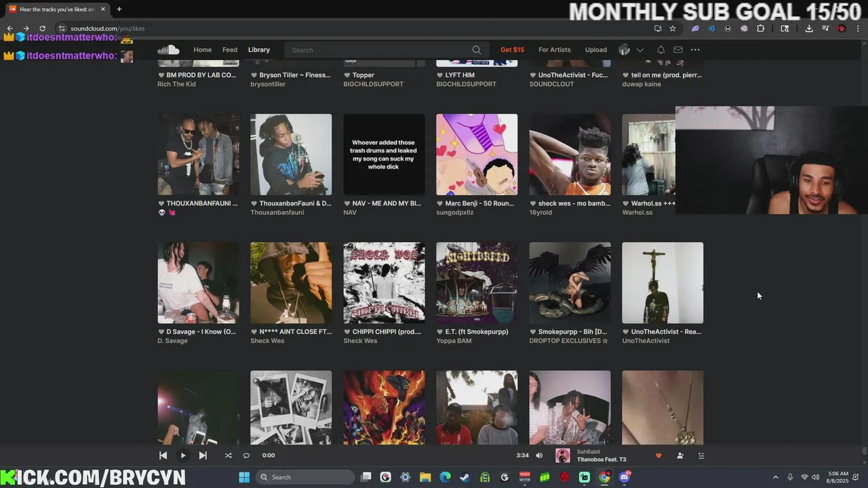Click the Marc Benji - 50 Roun... artwork
This screenshot has width=868, height=488.
[x=477, y=155]
